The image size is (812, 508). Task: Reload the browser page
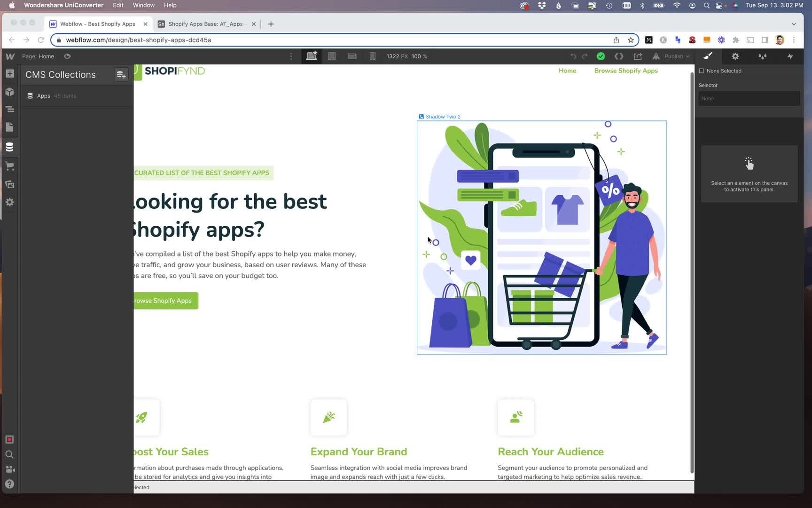[x=41, y=40]
